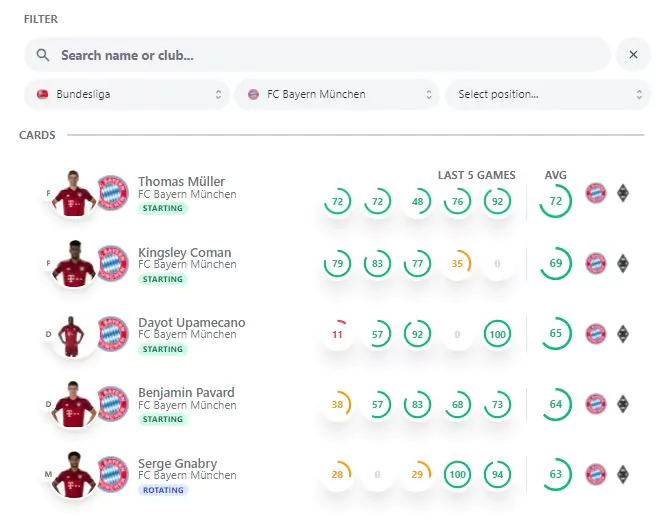Screen dimensions: 665x519
Task: Click the CARDS section heading
Action: point(37,135)
